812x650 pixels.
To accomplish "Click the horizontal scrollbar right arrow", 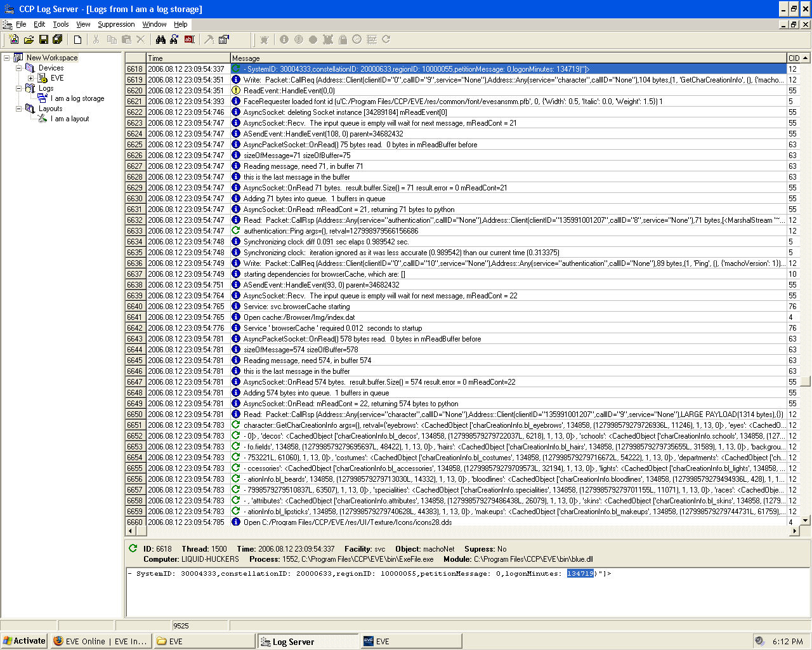I will (x=796, y=531).
